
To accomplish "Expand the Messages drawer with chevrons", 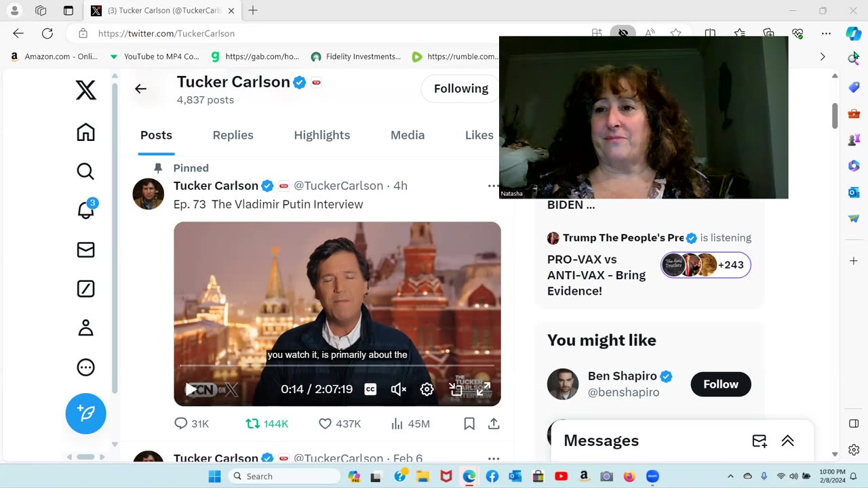I will 787,441.
